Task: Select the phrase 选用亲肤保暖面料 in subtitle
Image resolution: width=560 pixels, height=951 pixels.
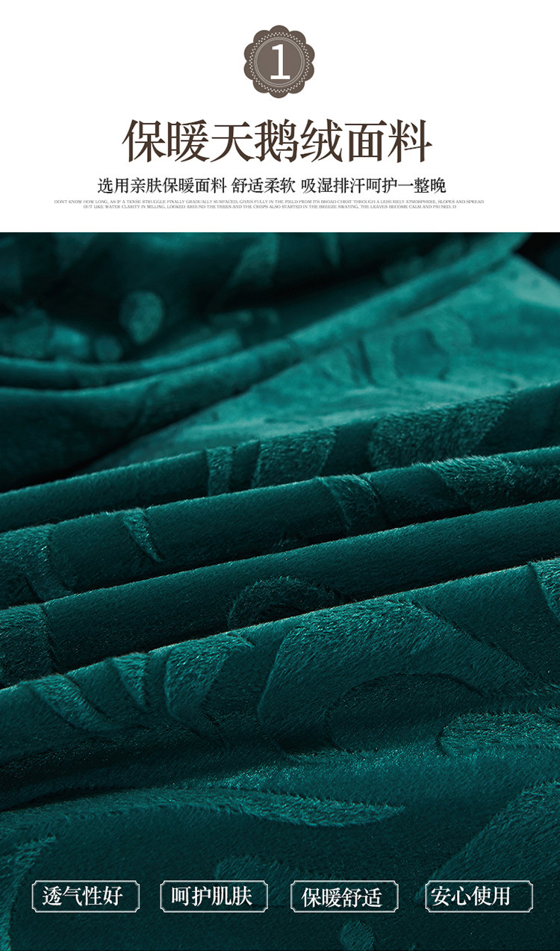Action: [161, 186]
